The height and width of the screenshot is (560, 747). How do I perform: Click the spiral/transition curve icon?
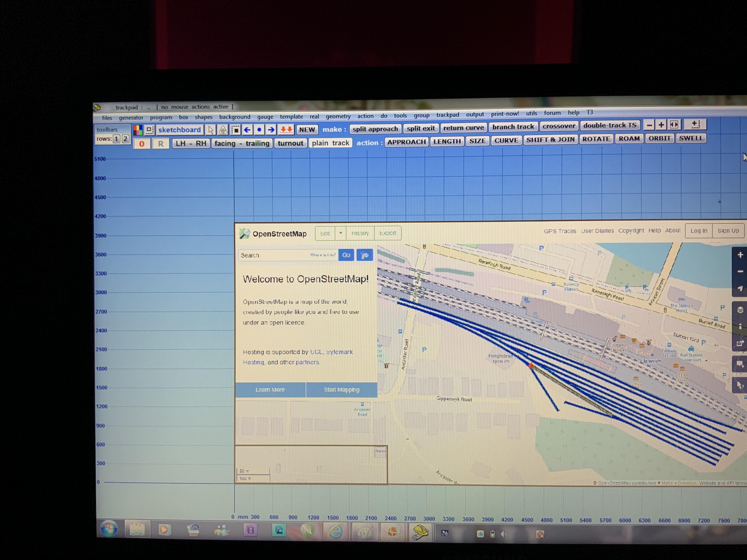(223, 130)
